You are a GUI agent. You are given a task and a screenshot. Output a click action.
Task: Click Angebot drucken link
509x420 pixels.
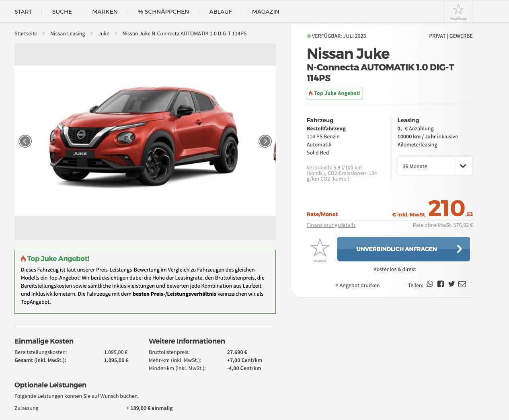click(x=357, y=285)
